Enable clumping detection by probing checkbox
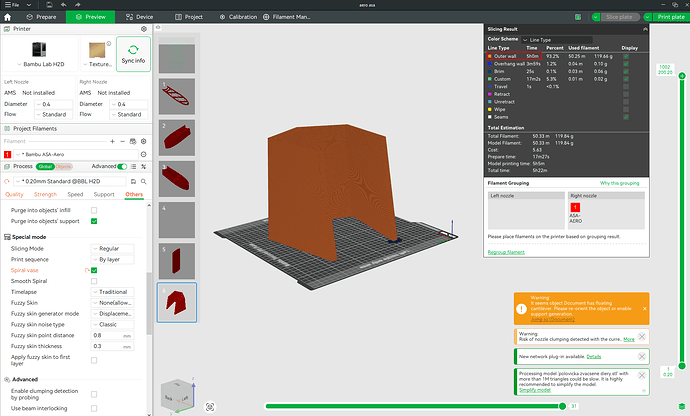 [94, 394]
